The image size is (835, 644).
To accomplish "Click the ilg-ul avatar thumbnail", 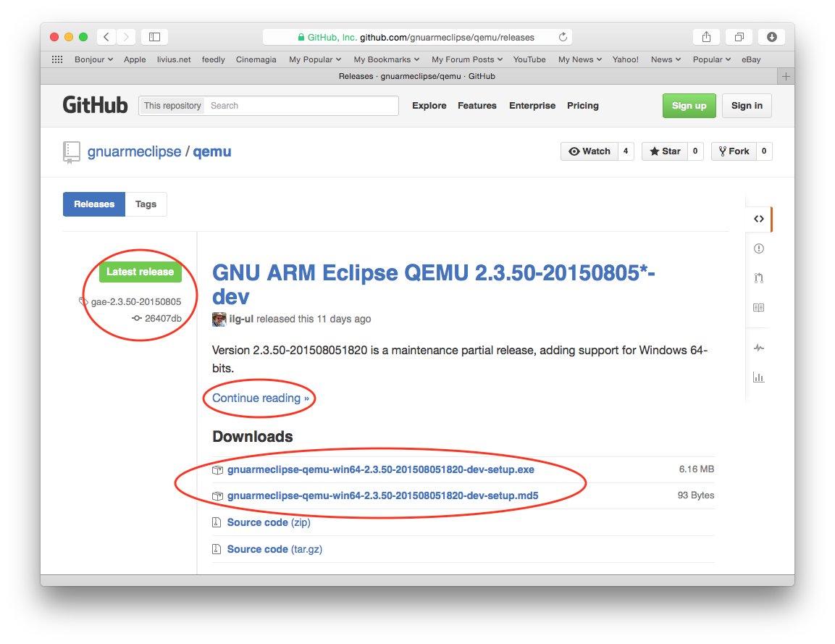I will pos(219,319).
